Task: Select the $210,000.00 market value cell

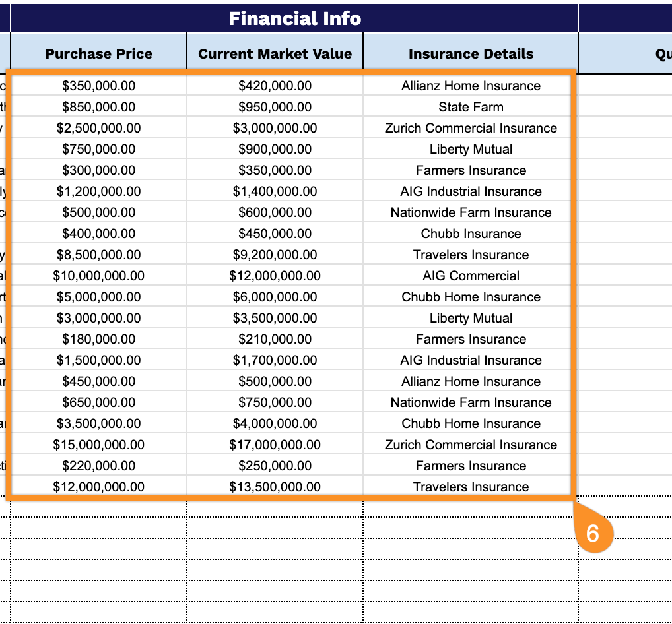Action: tap(275, 339)
